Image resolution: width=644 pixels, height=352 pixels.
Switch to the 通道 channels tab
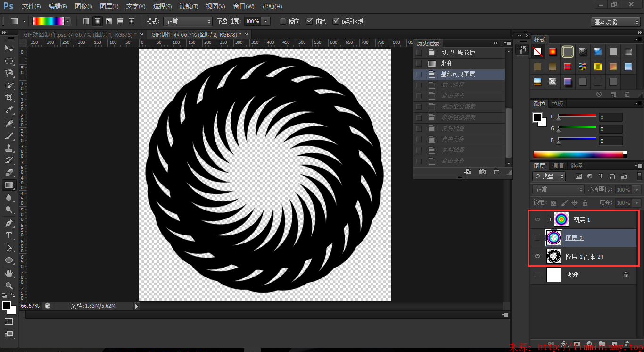[558, 166]
